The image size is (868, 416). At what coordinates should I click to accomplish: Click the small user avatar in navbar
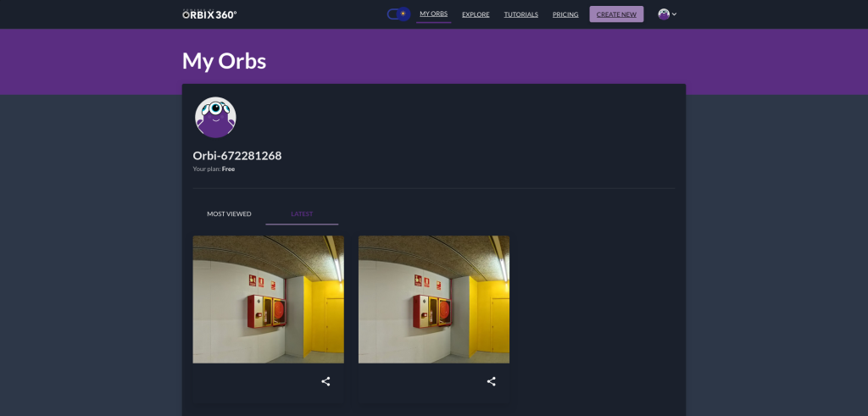[664, 14]
